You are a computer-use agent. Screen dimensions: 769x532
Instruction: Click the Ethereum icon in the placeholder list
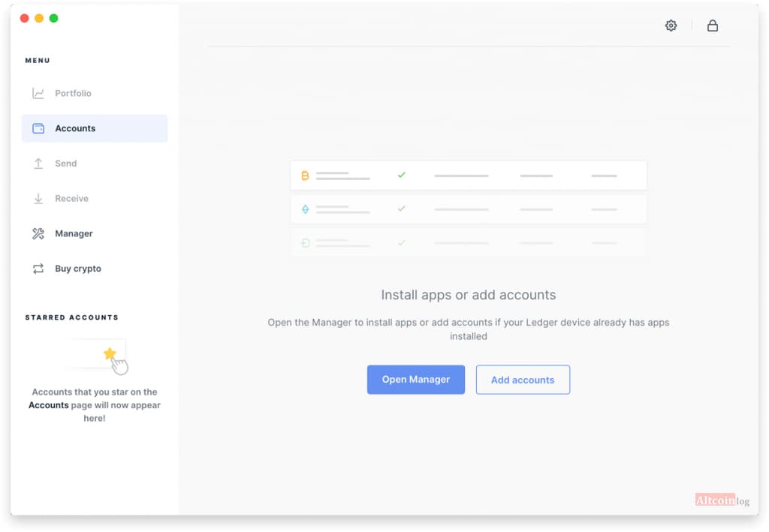click(305, 209)
